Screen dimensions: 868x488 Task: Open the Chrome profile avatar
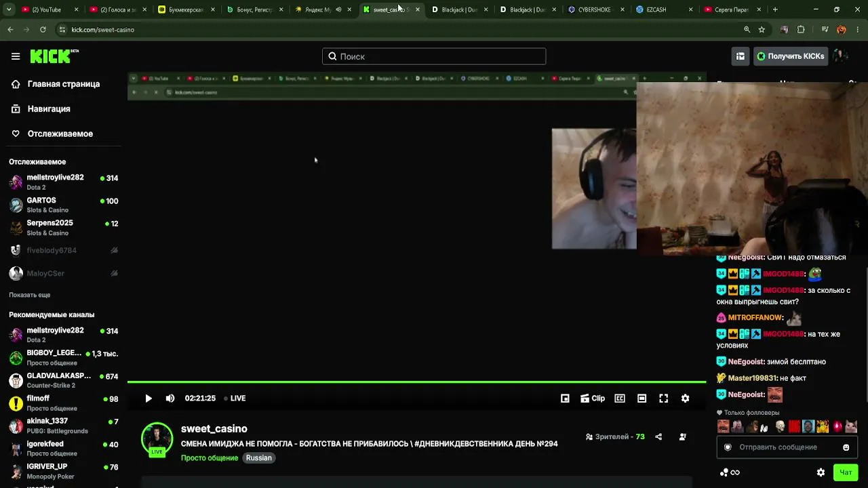point(841,30)
